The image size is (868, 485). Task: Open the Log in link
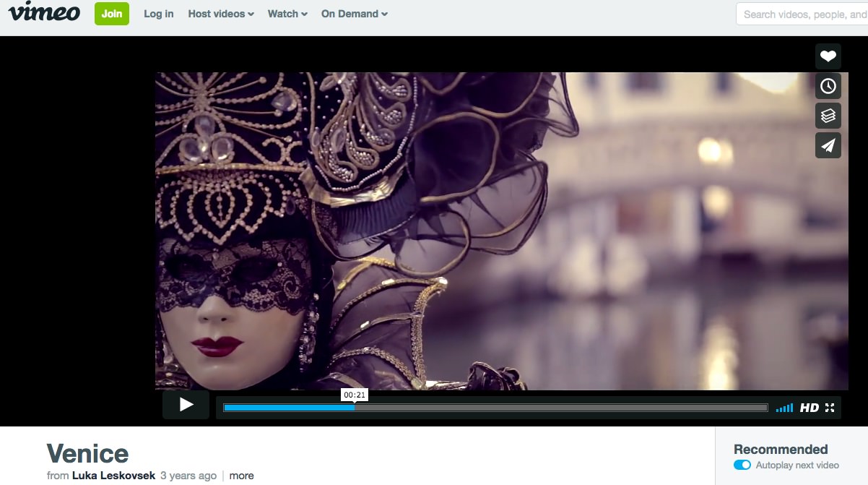pos(159,14)
